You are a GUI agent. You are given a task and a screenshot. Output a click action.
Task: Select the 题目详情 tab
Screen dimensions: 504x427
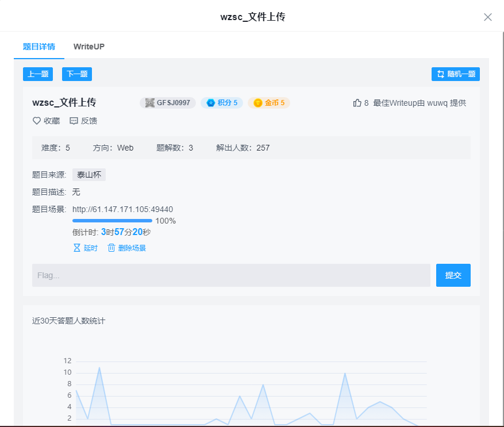[39, 47]
